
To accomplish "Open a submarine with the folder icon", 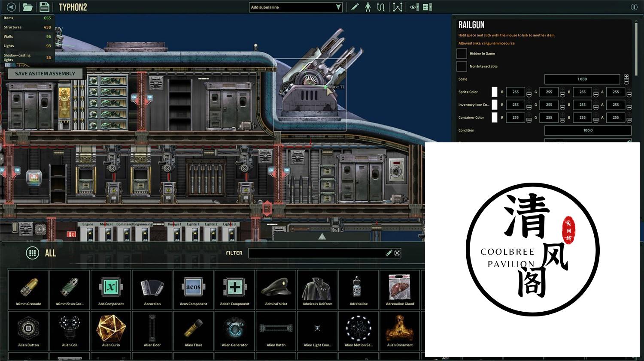I will (27, 7).
